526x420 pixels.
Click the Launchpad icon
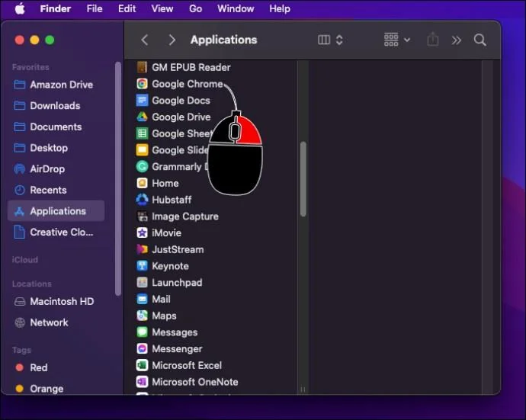click(x=142, y=282)
